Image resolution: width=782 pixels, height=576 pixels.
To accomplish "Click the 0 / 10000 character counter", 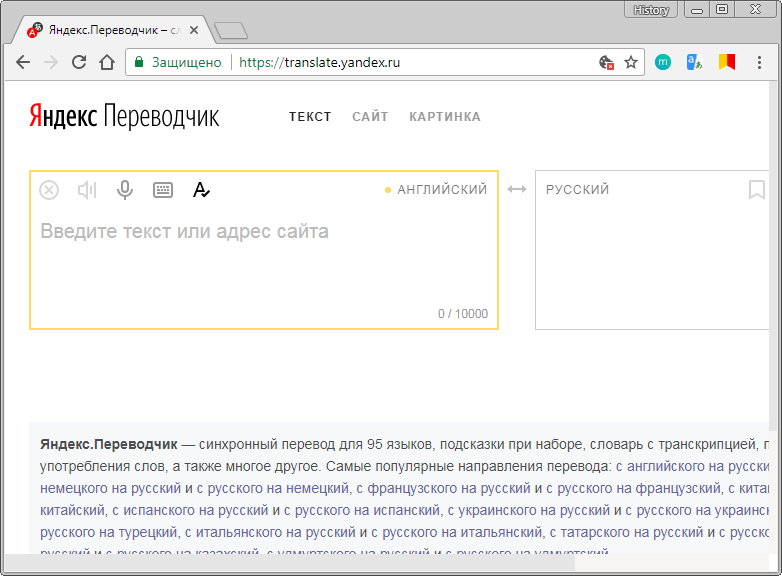I will (x=463, y=314).
